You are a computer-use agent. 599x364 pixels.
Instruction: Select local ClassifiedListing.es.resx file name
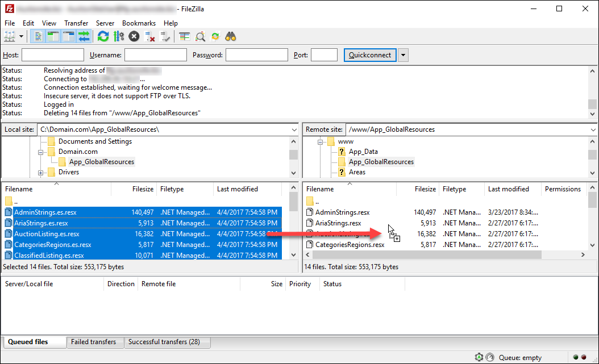[49, 256]
